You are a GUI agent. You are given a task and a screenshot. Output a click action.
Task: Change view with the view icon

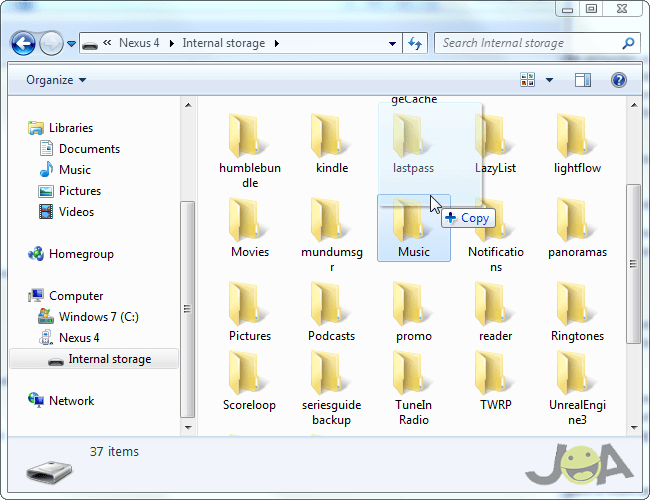coord(527,80)
